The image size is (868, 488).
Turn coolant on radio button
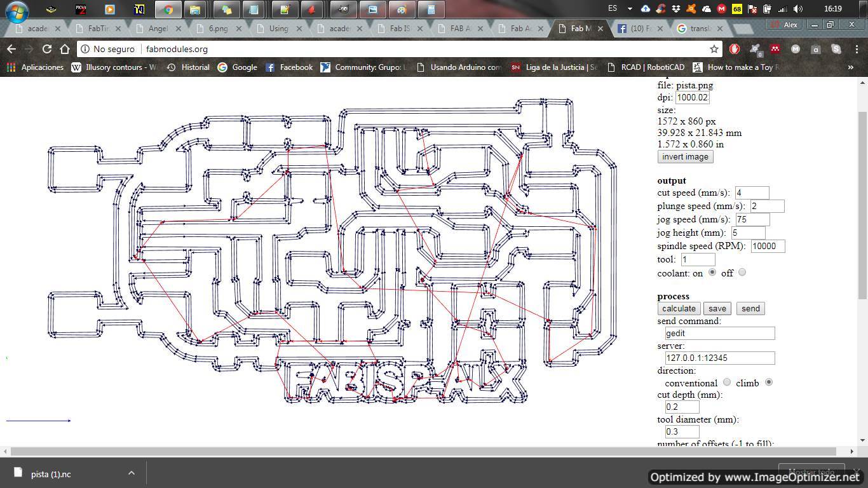pyautogui.click(x=712, y=273)
